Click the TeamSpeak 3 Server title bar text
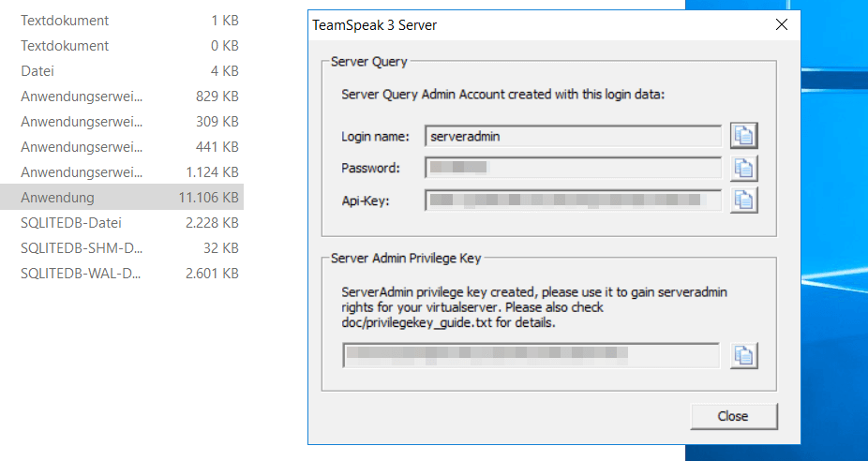This screenshot has height=461, width=868. click(x=375, y=25)
